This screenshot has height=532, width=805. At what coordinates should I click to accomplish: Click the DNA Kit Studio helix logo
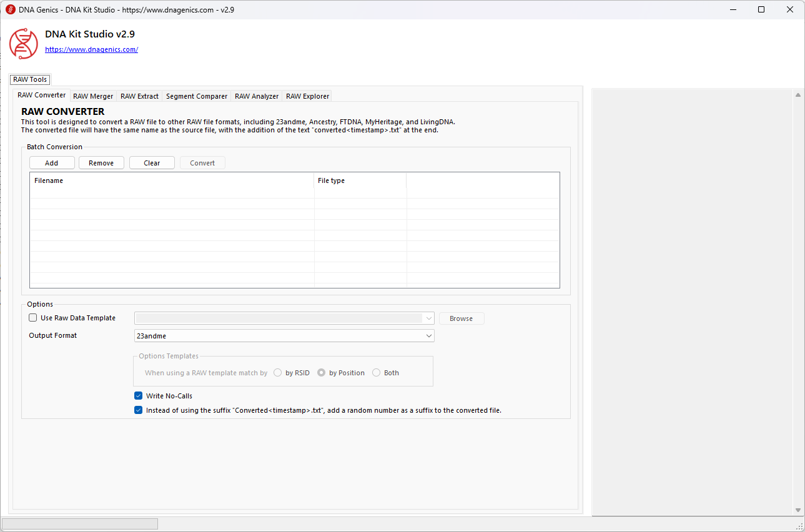point(24,43)
